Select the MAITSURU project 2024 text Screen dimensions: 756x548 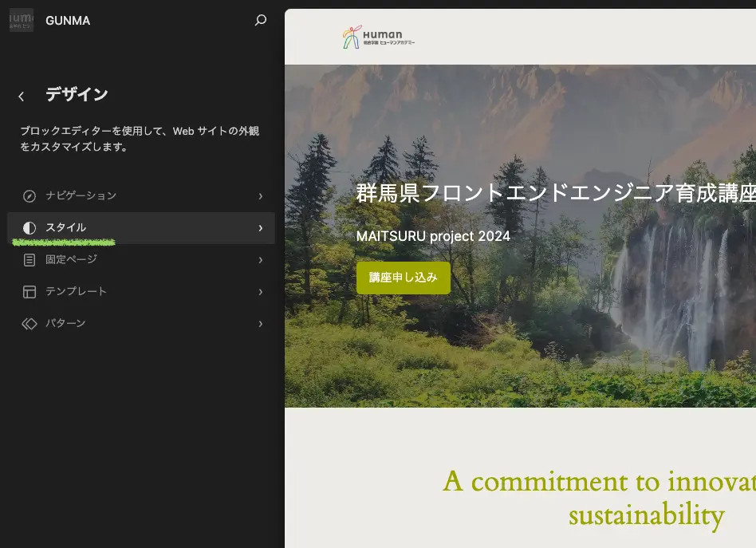pyautogui.click(x=433, y=236)
